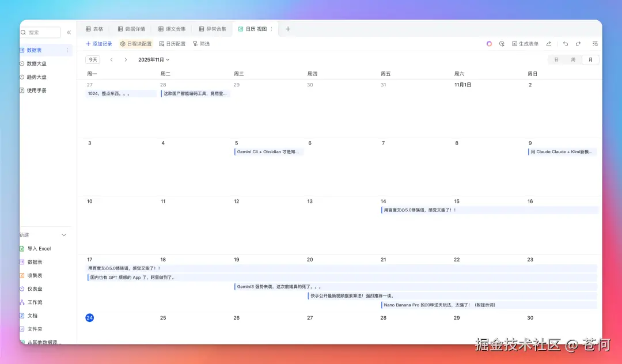
Task: Switch calendar to 周 week view
Action: (x=573, y=59)
